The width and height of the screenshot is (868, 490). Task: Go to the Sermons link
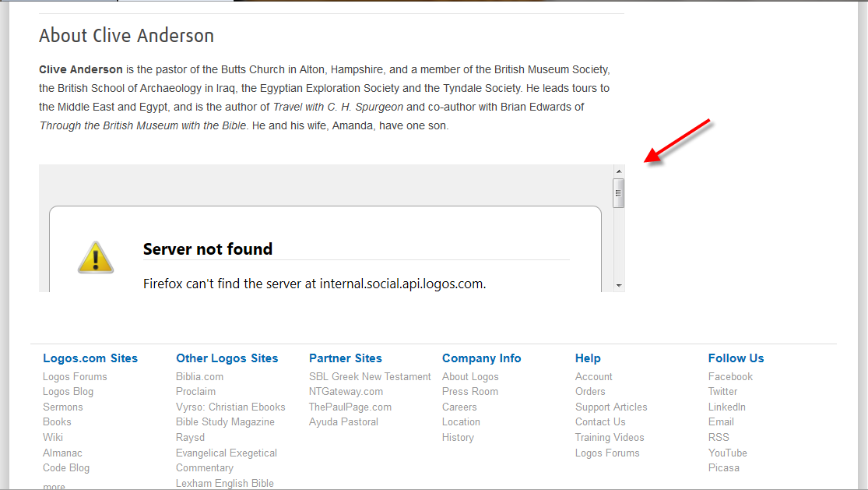[x=62, y=407]
